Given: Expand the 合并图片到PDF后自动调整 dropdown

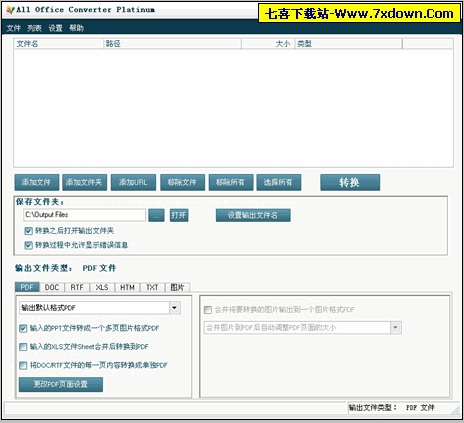Looking at the screenshot, I should point(396,328).
